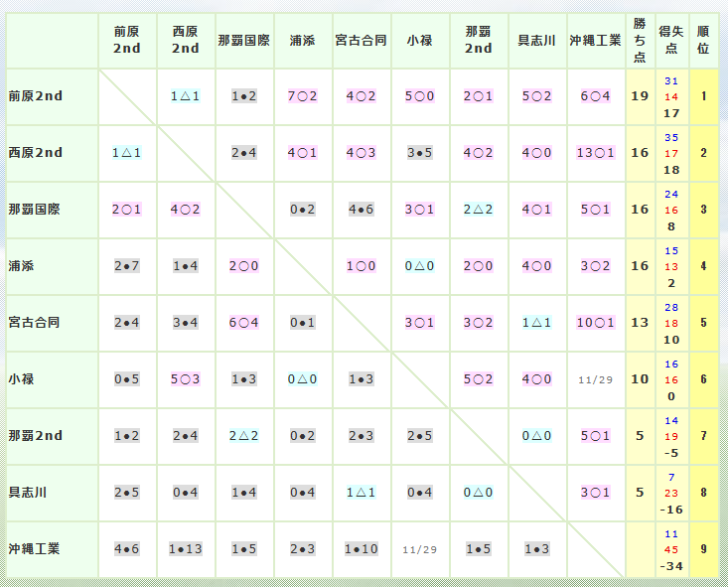The width and height of the screenshot is (728, 587).
Task: Click the 得失点 column header
Action: point(671,41)
